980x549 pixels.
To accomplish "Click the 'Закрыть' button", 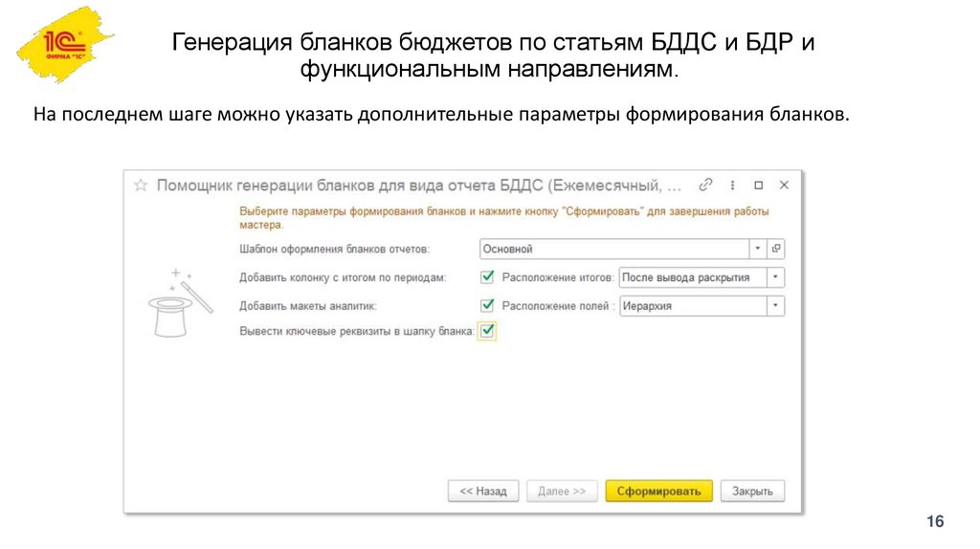I will (x=752, y=491).
